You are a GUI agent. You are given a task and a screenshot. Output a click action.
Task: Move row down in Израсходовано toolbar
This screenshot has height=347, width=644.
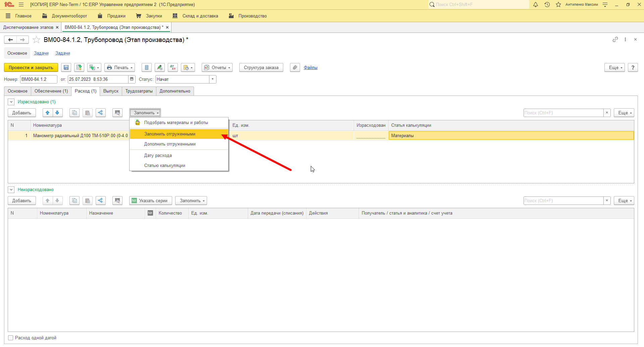point(57,113)
